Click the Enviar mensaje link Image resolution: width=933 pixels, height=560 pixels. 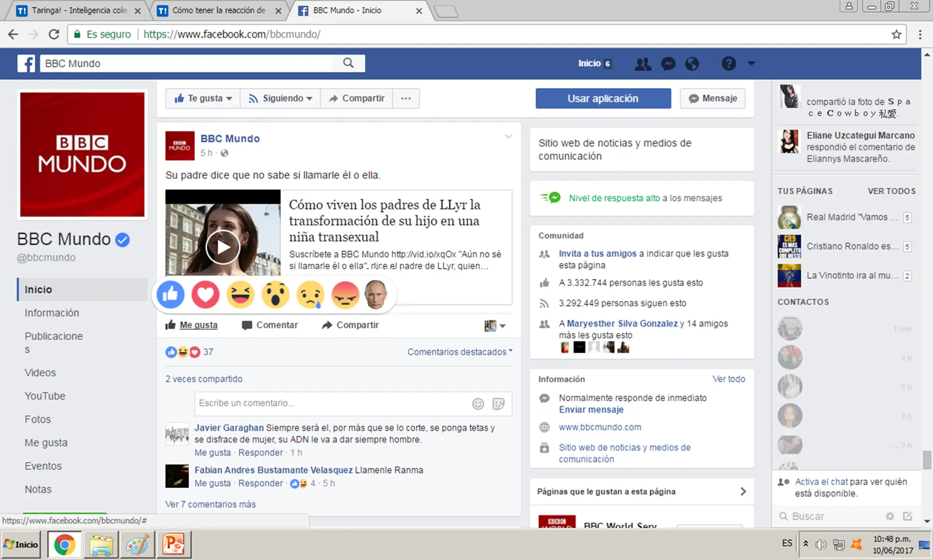pos(591,409)
